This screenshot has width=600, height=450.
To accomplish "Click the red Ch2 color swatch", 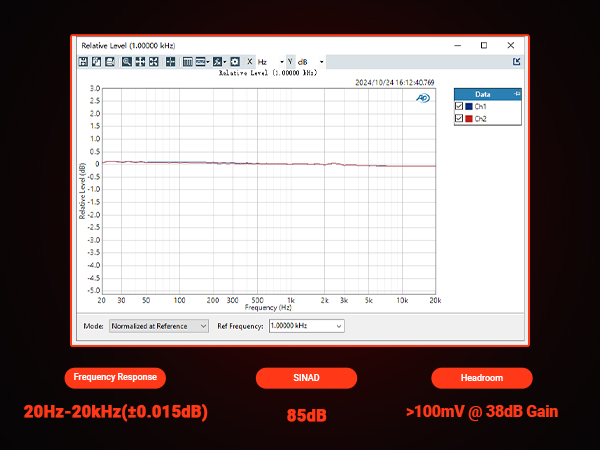I will pos(469,119).
